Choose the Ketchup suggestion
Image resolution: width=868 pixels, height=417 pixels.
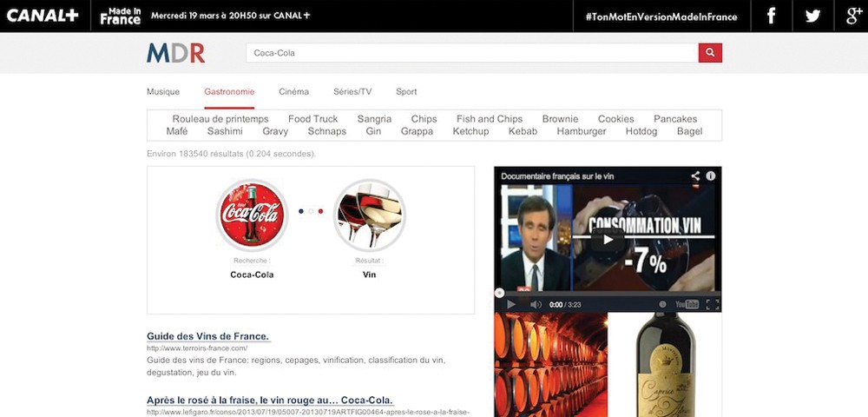[x=470, y=132]
